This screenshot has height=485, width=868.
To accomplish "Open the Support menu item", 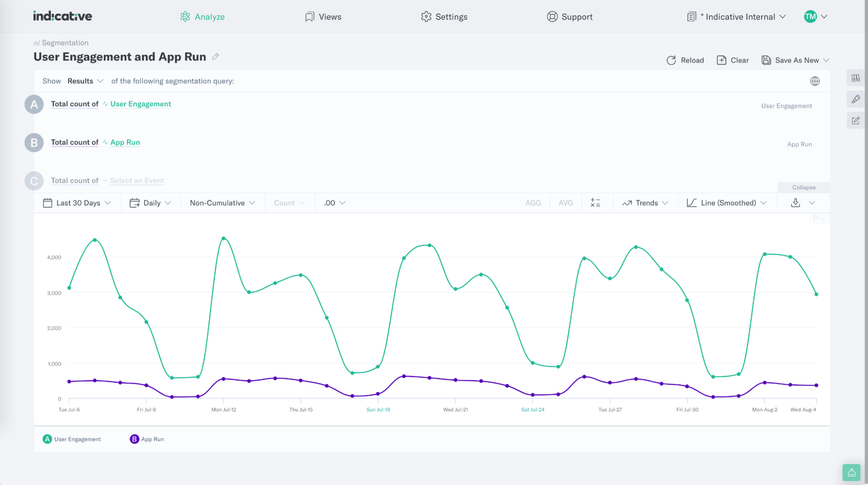I will pyautogui.click(x=570, y=16).
